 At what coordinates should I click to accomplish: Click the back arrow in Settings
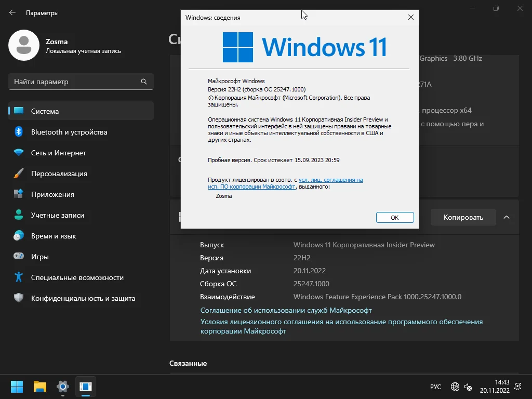pos(12,12)
